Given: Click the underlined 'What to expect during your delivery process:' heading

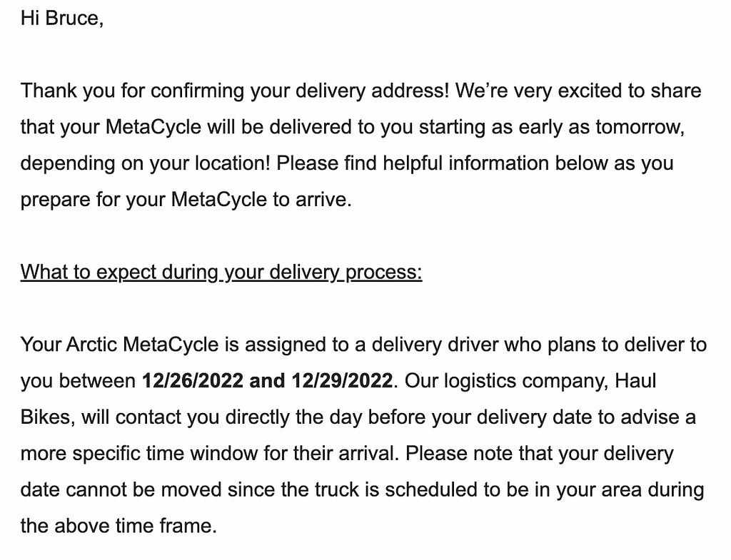Looking at the screenshot, I should coord(221,272).
